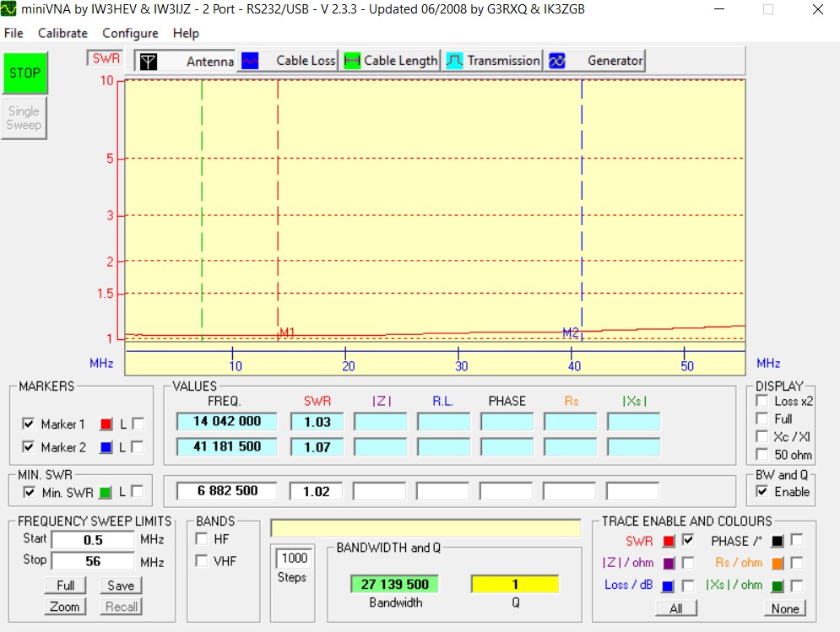Disable the Marker 1 checkbox
The width and height of the screenshot is (840, 632).
tap(30, 424)
